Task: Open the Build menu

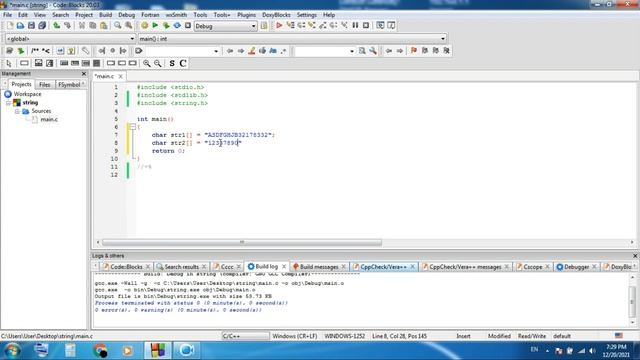Action: [105, 15]
